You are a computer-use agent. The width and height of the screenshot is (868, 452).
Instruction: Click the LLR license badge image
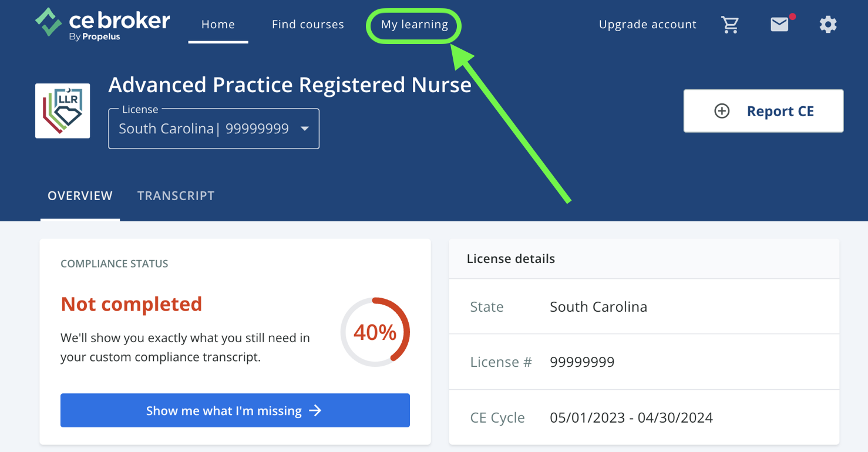(62, 110)
